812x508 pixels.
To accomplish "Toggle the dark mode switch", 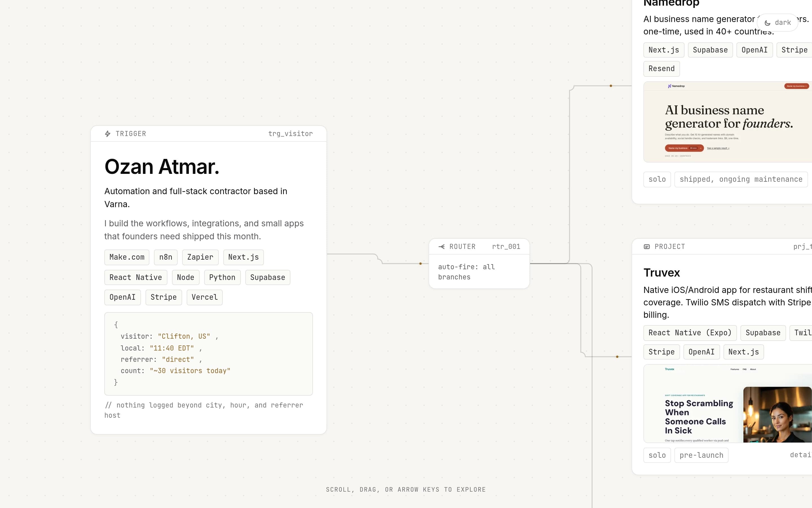I will tap(777, 23).
